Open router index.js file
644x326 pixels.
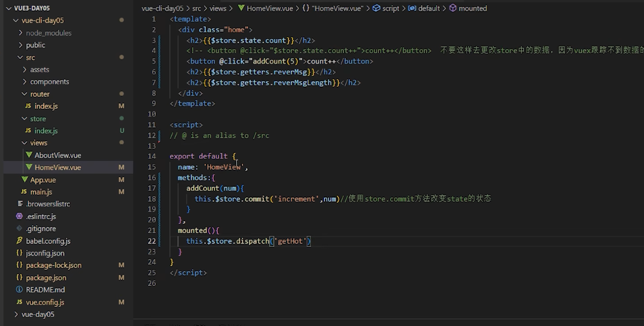coord(46,106)
